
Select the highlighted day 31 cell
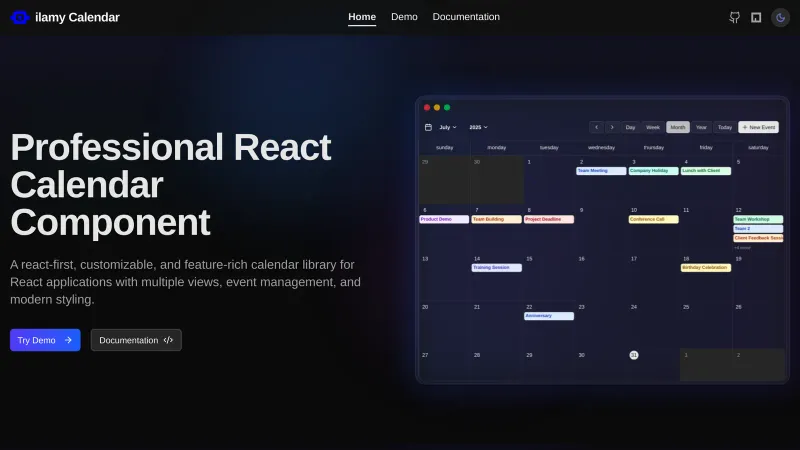coord(634,355)
